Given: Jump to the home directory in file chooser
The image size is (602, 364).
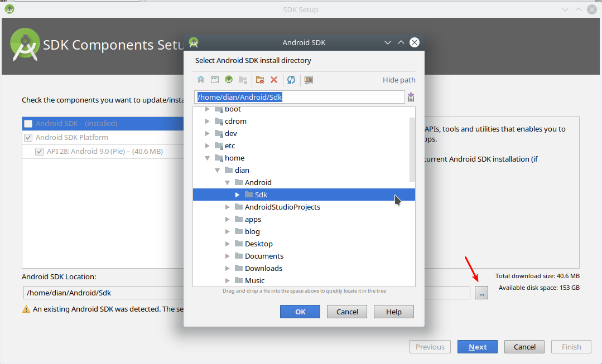Looking at the screenshot, I should tap(201, 80).
